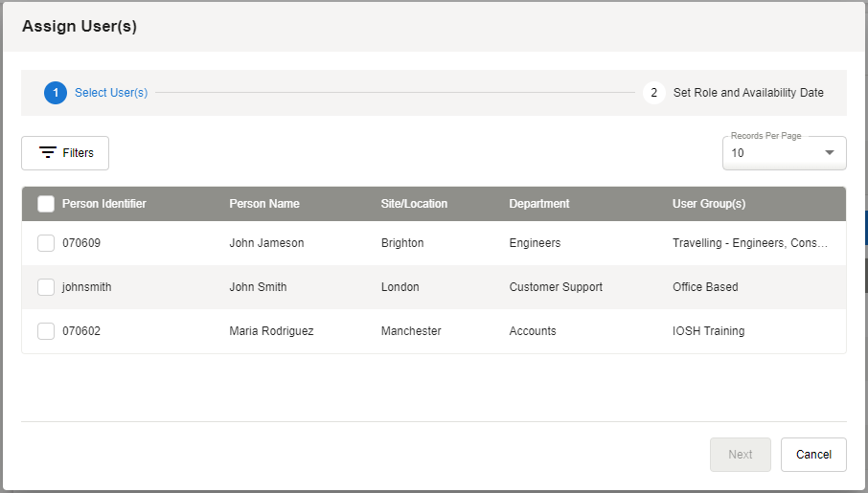Click the Department column header

coord(539,204)
